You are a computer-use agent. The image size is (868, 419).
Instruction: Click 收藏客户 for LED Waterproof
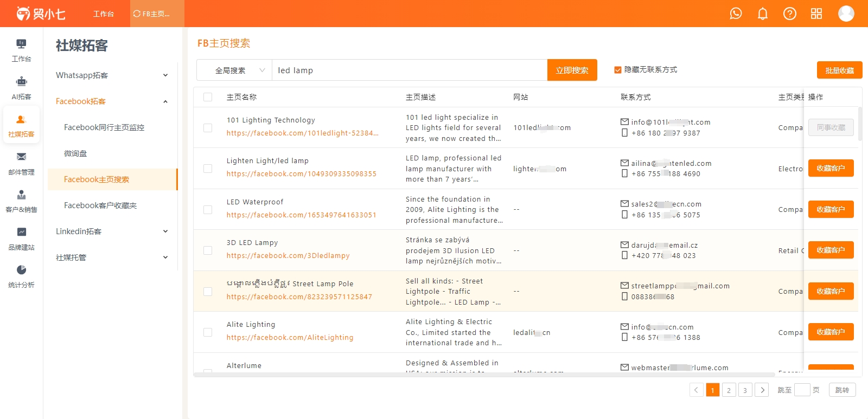point(831,209)
